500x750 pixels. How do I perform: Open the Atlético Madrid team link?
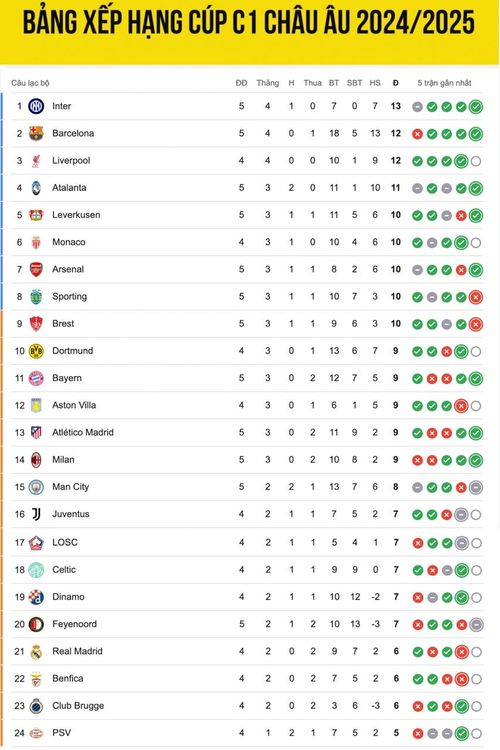[x=83, y=432]
